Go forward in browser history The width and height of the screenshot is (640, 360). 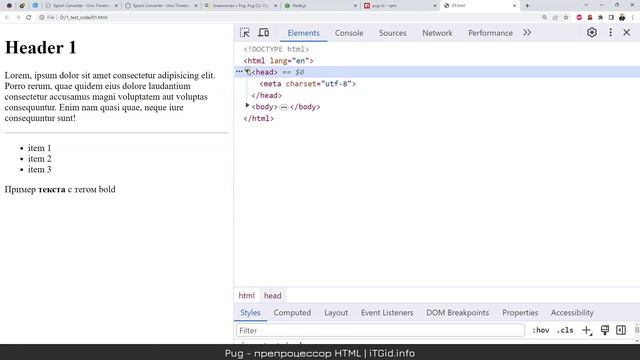18,18
